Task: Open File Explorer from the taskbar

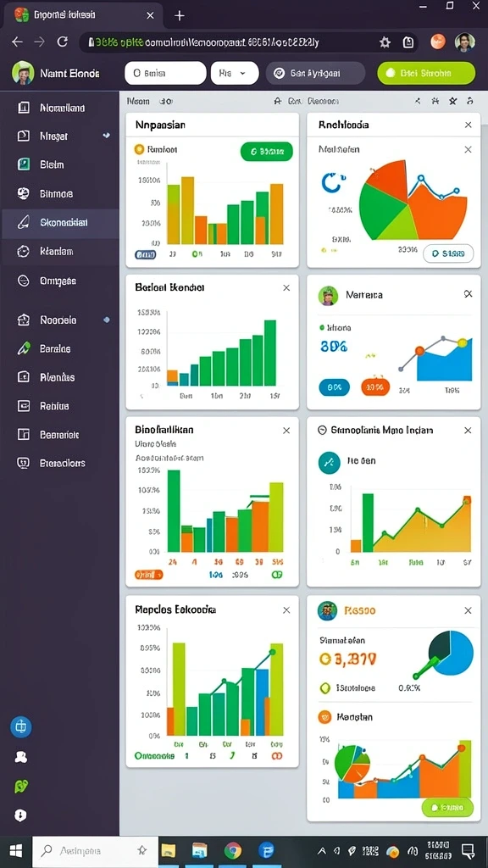Action: [x=169, y=851]
